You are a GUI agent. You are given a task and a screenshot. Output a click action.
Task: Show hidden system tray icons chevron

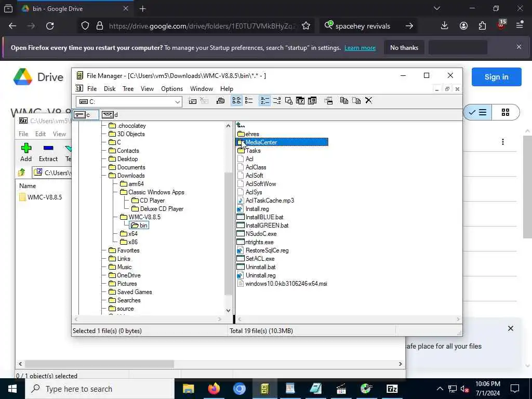[x=440, y=389]
